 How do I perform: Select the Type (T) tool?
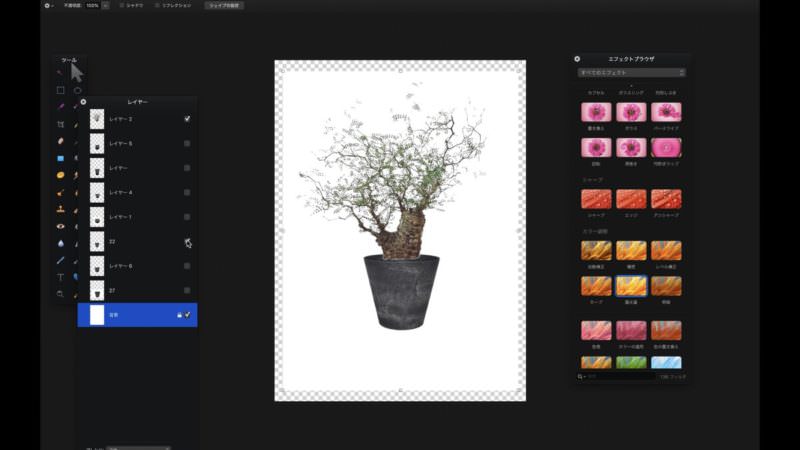60,277
